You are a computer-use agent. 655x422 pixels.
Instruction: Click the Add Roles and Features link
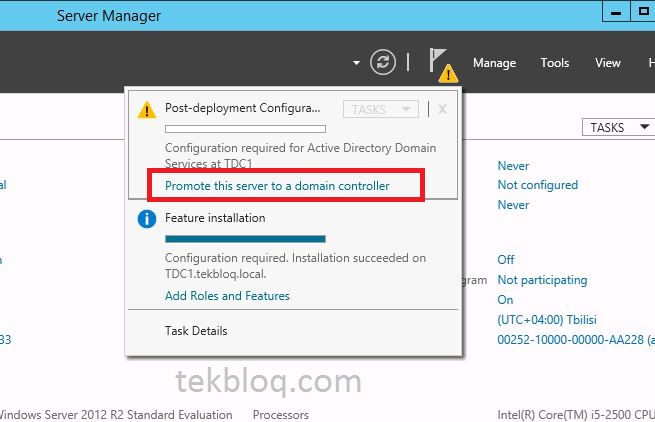pyautogui.click(x=227, y=296)
